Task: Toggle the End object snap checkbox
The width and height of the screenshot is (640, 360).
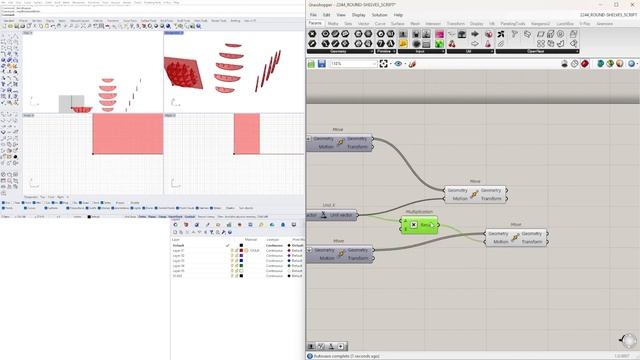Action: click(3, 202)
